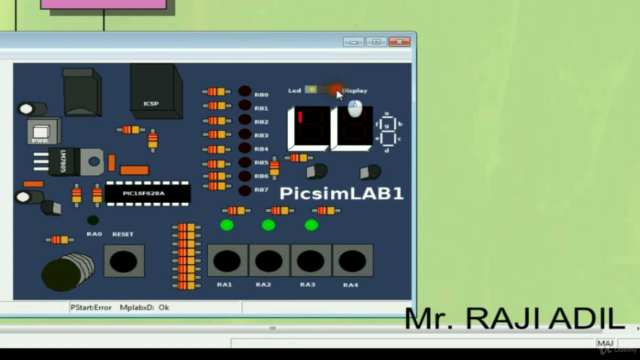Click the RB4 LED
Screen dimensions: 640x360
coord(244,148)
